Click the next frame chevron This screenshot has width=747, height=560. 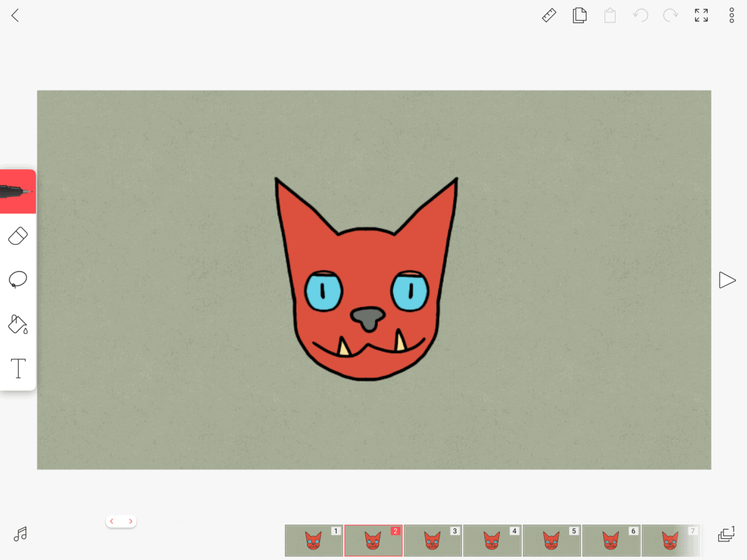pos(129,521)
